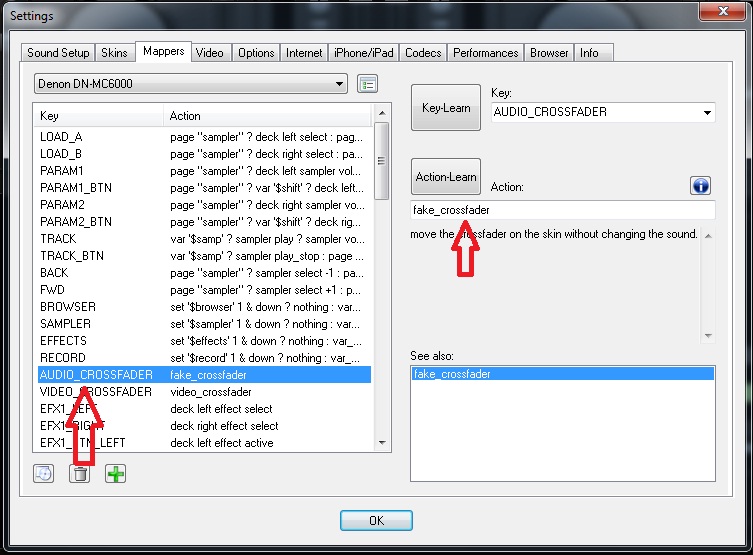Viewport: 753px width, 555px height.
Task: Select the PARAM1 row
Action: tap(204, 171)
